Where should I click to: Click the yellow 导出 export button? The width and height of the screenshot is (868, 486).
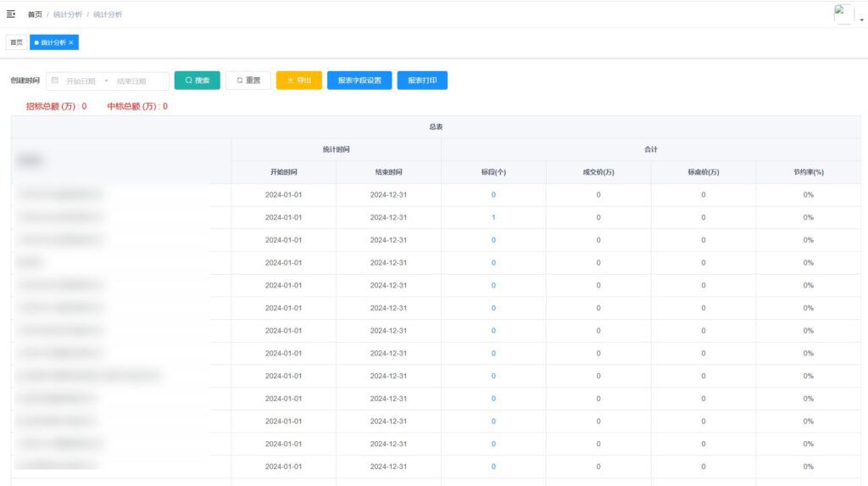[x=299, y=81]
